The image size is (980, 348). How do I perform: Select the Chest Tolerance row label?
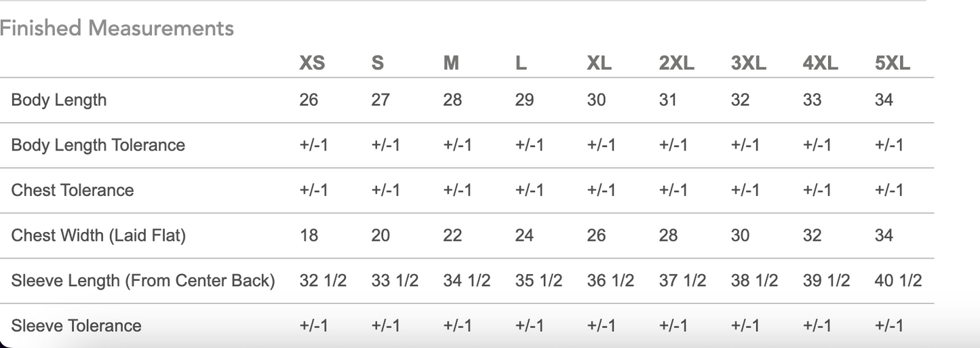(73, 190)
